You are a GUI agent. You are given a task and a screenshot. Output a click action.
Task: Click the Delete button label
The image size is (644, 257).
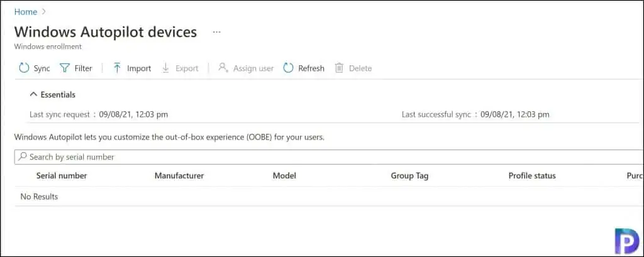click(360, 68)
